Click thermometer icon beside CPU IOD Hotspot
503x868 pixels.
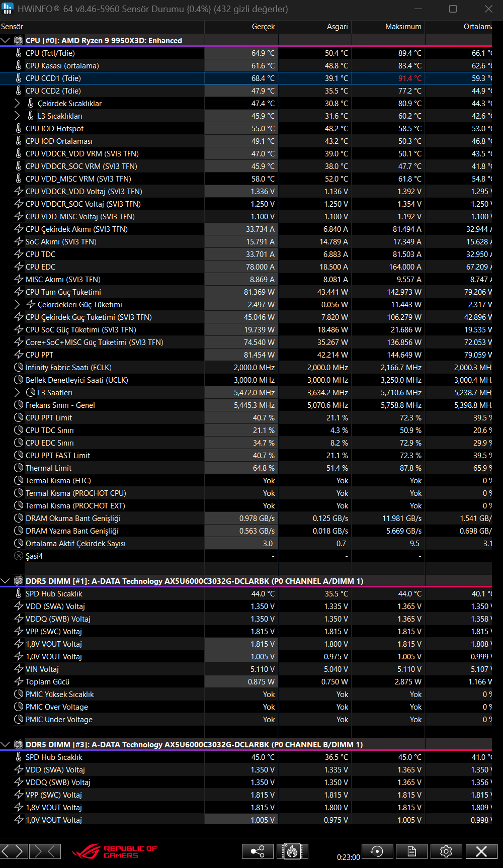point(19,128)
